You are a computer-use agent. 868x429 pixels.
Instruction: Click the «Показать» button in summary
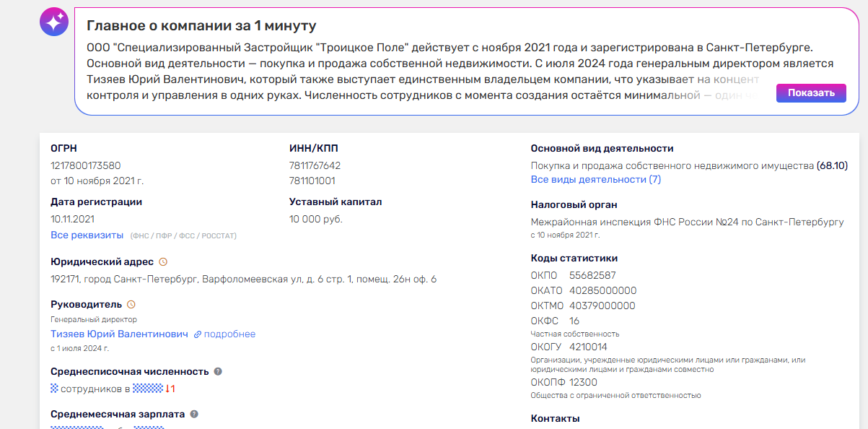click(811, 92)
